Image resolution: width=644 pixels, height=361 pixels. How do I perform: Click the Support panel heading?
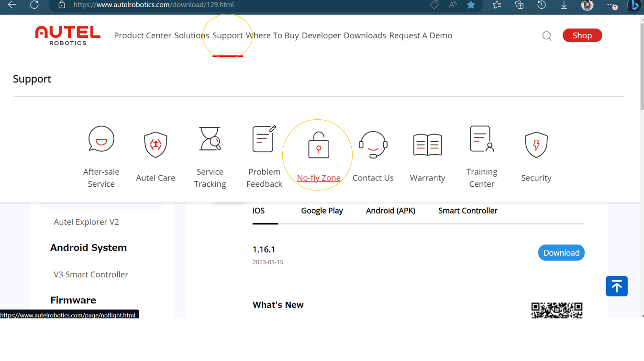(x=32, y=79)
